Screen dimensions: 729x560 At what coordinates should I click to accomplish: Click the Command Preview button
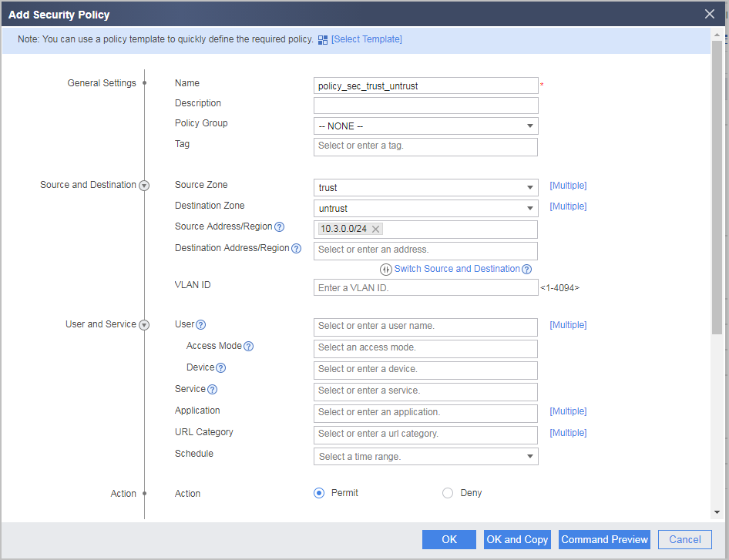coord(604,539)
